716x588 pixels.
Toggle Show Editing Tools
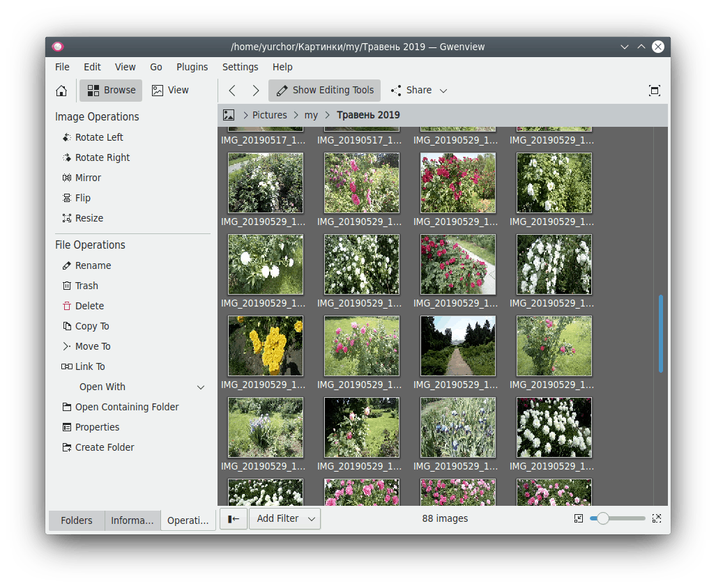pos(325,91)
